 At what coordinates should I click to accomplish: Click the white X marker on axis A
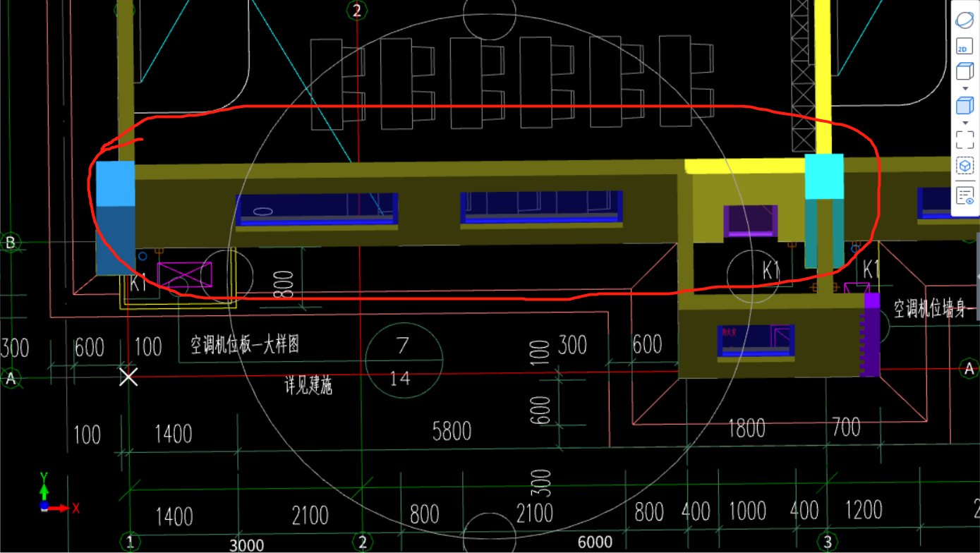point(128,377)
